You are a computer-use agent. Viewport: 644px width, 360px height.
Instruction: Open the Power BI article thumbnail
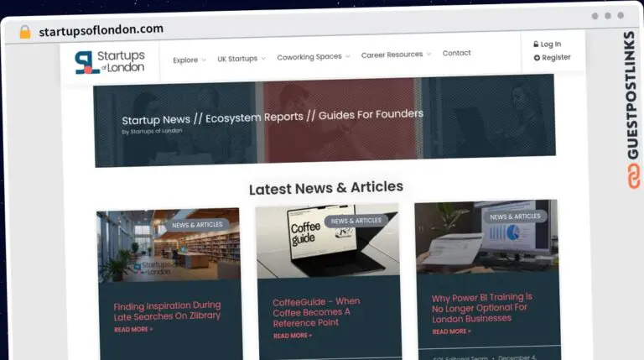coord(486,237)
